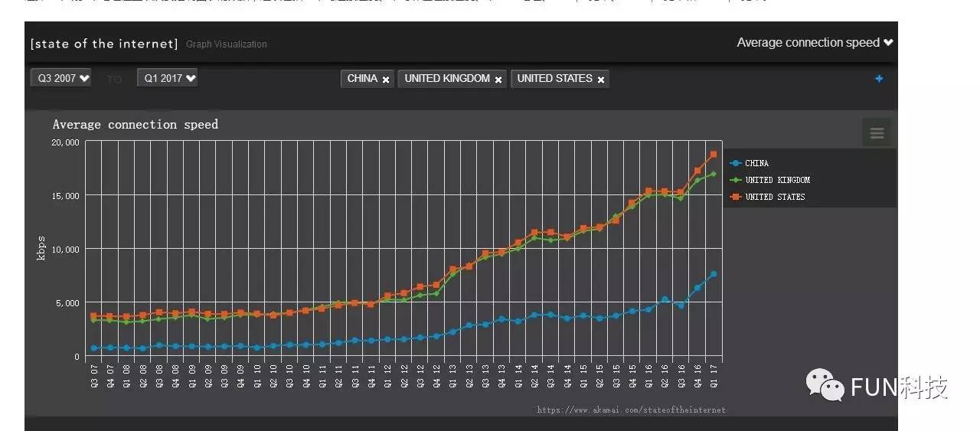The height and width of the screenshot is (431, 980).
Task: Open the Average connection speed metric dropdown
Action: pos(815,43)
